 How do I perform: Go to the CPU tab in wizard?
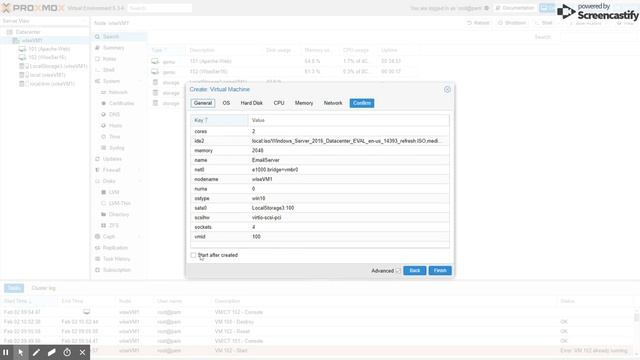(x=279, y=103)
